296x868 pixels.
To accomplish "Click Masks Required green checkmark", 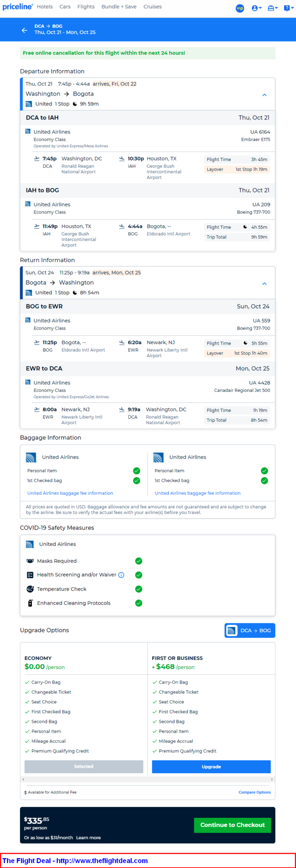I will pos(139,561).
